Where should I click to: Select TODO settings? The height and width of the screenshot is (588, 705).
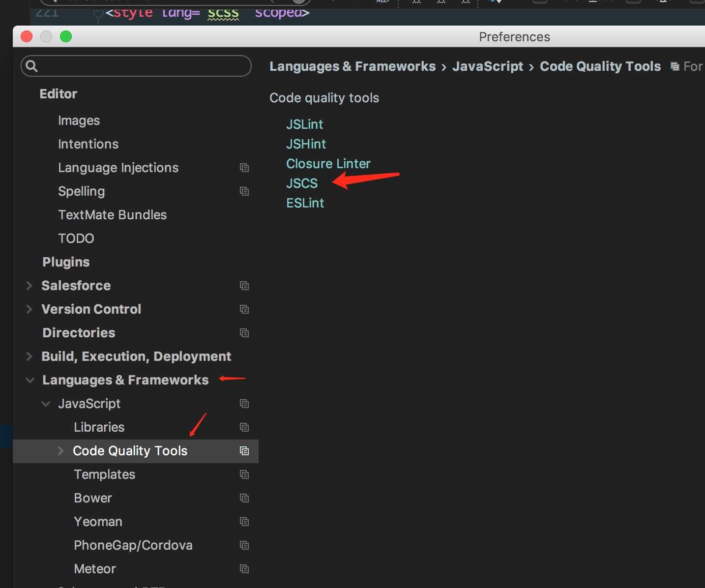pos(76,238)
